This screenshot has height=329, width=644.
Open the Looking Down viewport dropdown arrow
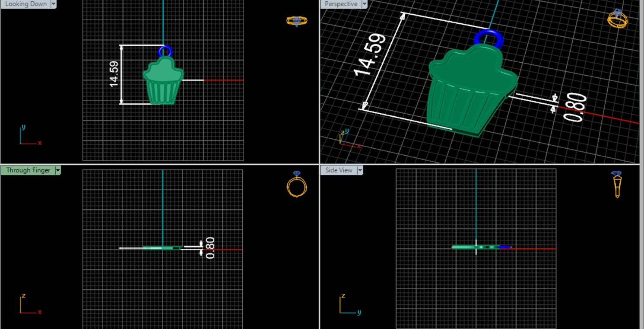click(x=54, y=4)
